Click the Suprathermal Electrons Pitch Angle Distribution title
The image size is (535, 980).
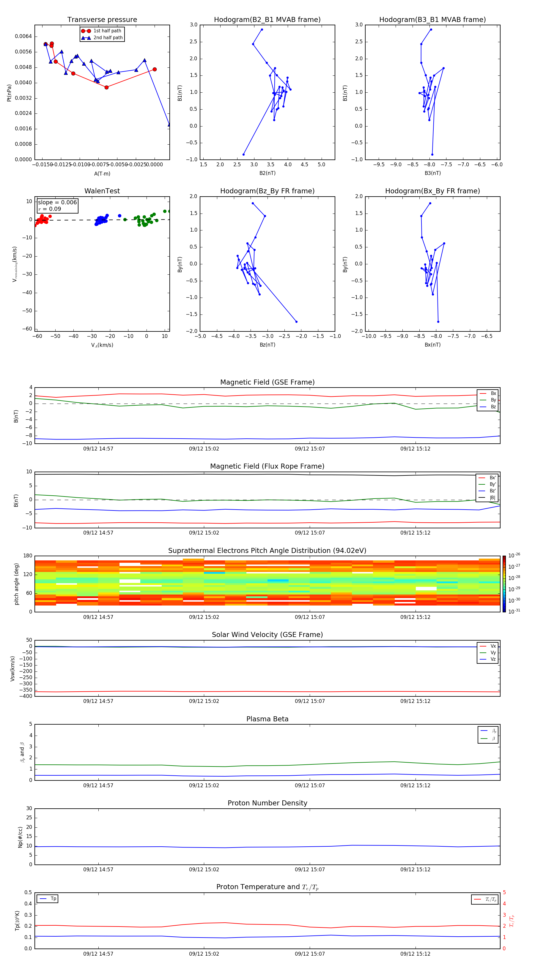(267, 551)
